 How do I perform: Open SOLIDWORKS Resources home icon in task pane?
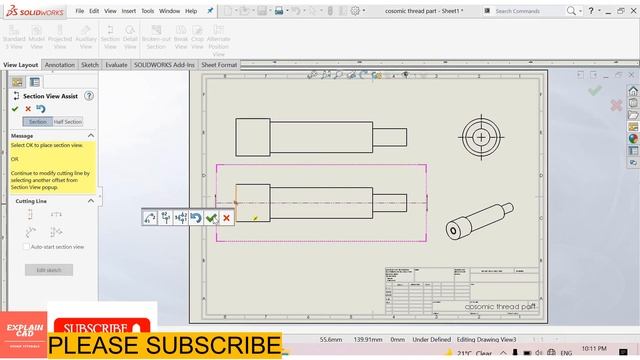pyautogui.click(x=633, y=91)
